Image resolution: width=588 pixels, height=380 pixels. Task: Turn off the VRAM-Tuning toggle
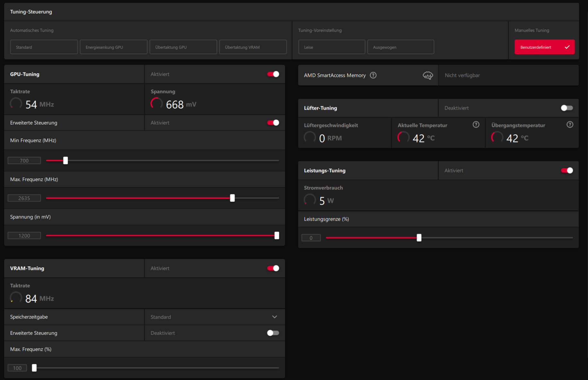(273, 268)
